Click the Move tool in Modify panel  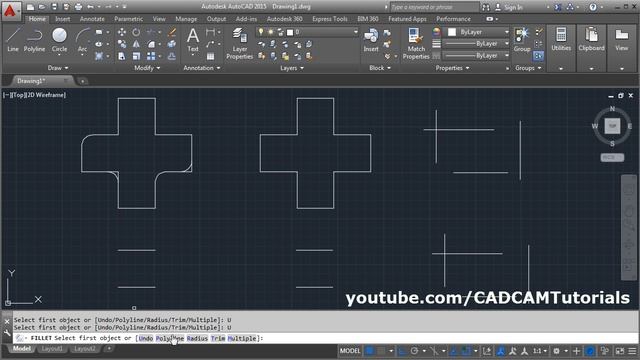(122, 32)
